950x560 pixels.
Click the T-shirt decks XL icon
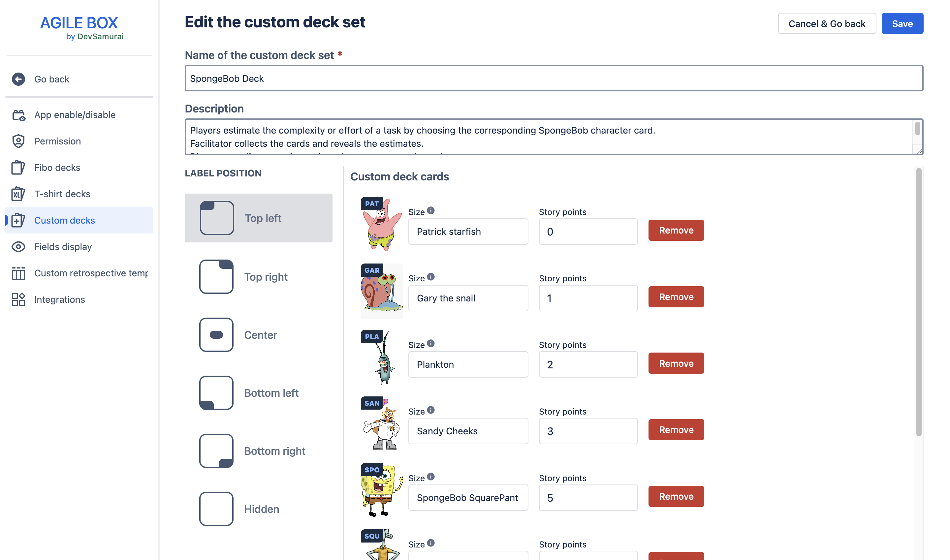pos(18,194)
